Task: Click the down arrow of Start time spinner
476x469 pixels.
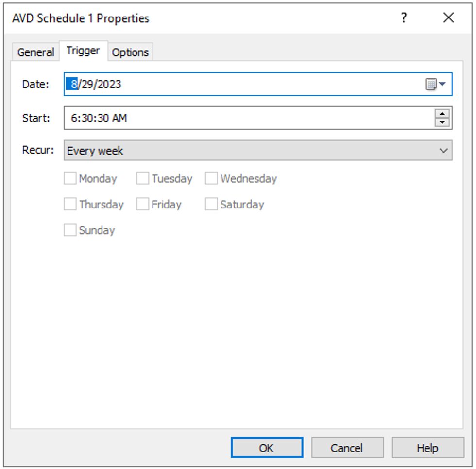Action: coord(442,122)
